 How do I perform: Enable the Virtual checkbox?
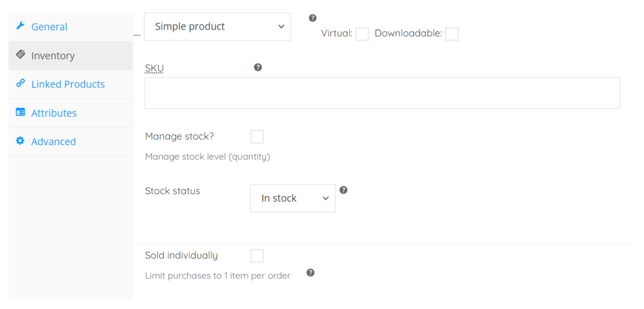pyautogui.click(x=362, y=34)
